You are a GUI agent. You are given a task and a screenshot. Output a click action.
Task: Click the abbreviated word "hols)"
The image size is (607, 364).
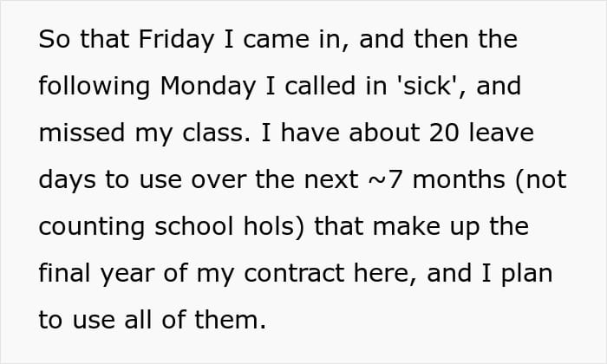(274, 227)
